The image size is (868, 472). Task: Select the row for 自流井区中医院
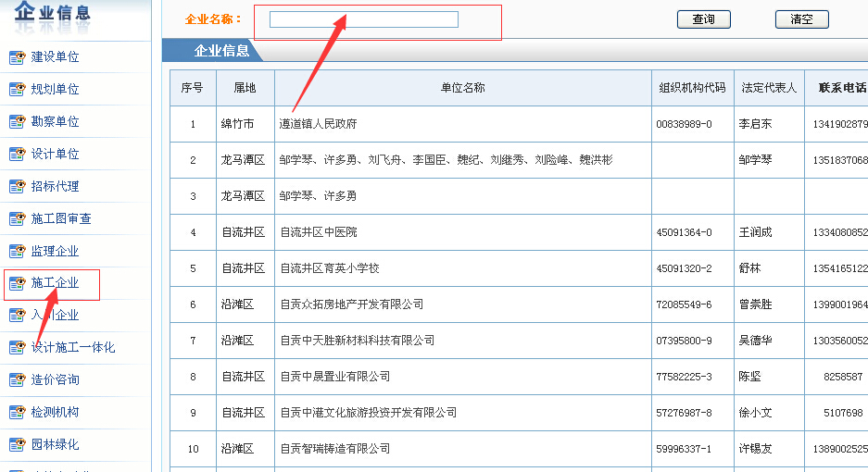tap(318, 232)
